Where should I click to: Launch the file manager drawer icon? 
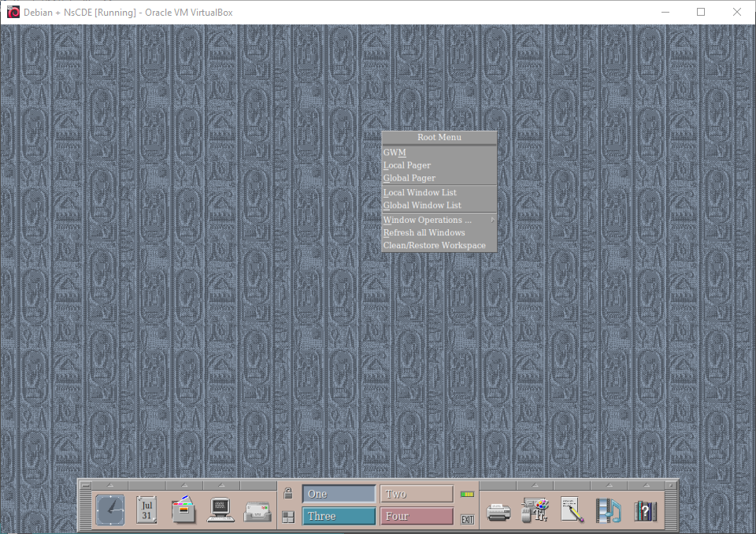183,510
